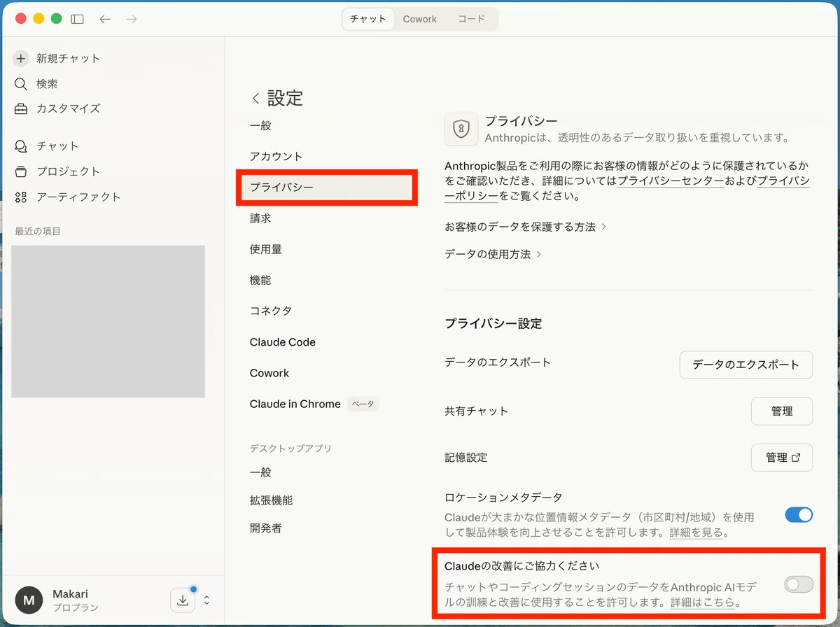
Task: Open チャット list in sidebar
Action: pos(57,146)
